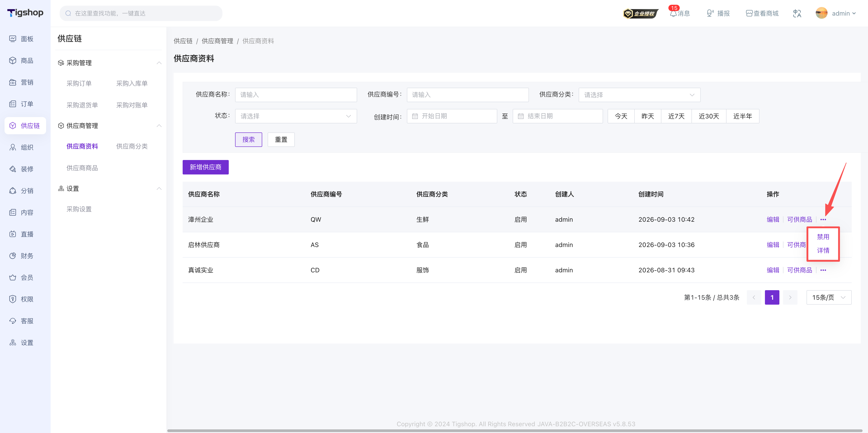Open the 内容 content icon
Image resolution: width=868 pixels, height=433 pixels.
(12, 212)
